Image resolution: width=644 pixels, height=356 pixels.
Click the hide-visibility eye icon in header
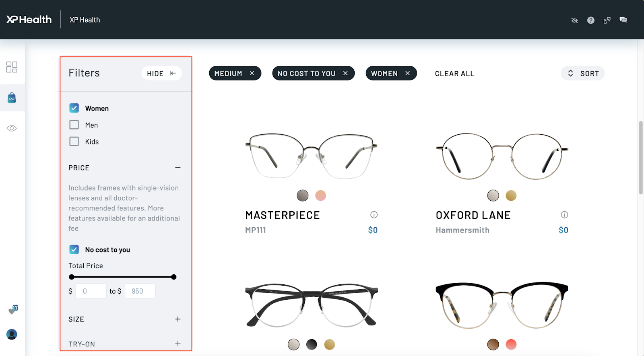click(574, 20)
